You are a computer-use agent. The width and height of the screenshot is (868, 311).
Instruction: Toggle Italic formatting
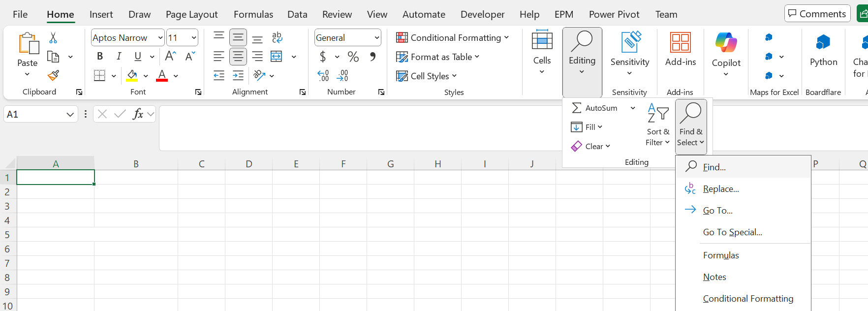(119, 57)
